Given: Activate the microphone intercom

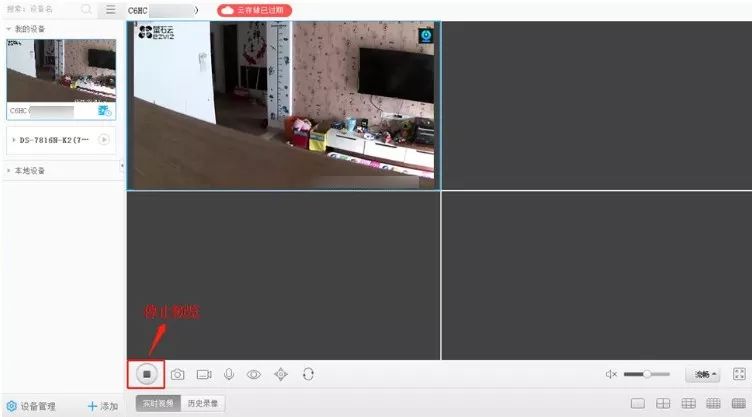Looking at the screenshot, I should click(229, 374).
